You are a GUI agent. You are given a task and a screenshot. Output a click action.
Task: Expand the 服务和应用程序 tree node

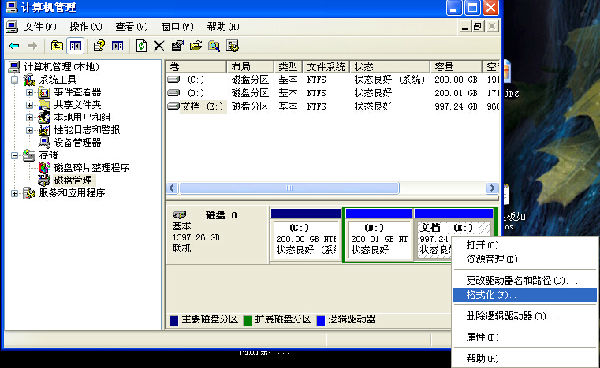14,194
